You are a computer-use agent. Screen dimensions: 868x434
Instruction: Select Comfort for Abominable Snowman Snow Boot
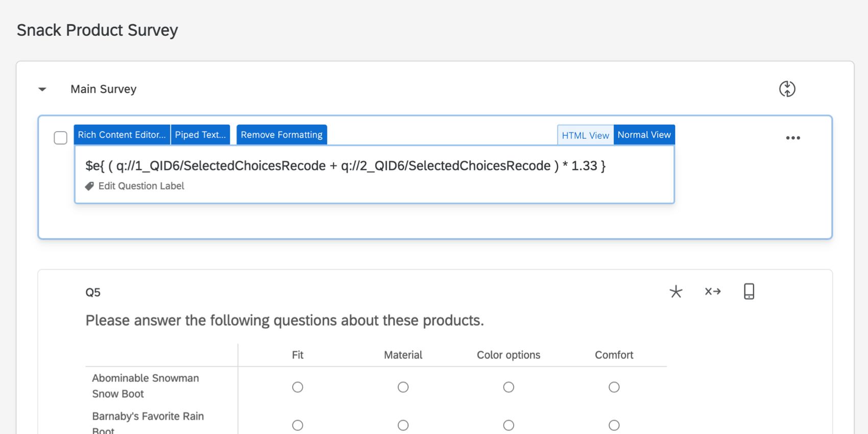click(614, 387)
